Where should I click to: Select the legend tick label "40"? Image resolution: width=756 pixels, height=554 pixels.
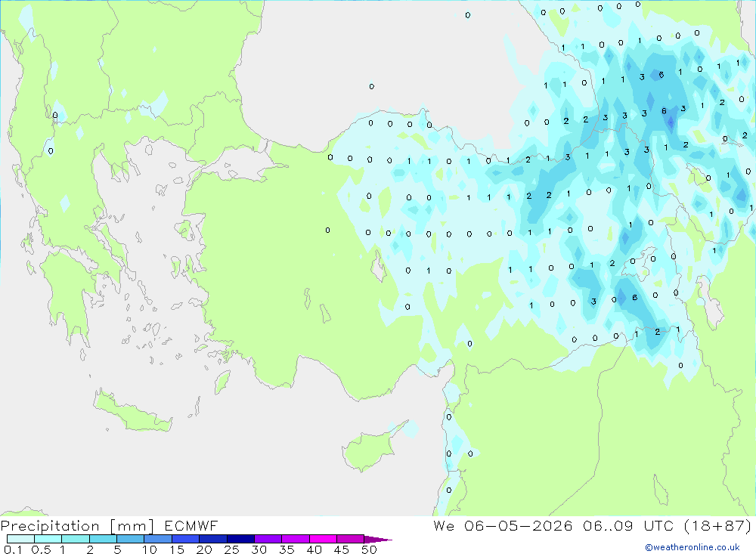pos(314,549)
